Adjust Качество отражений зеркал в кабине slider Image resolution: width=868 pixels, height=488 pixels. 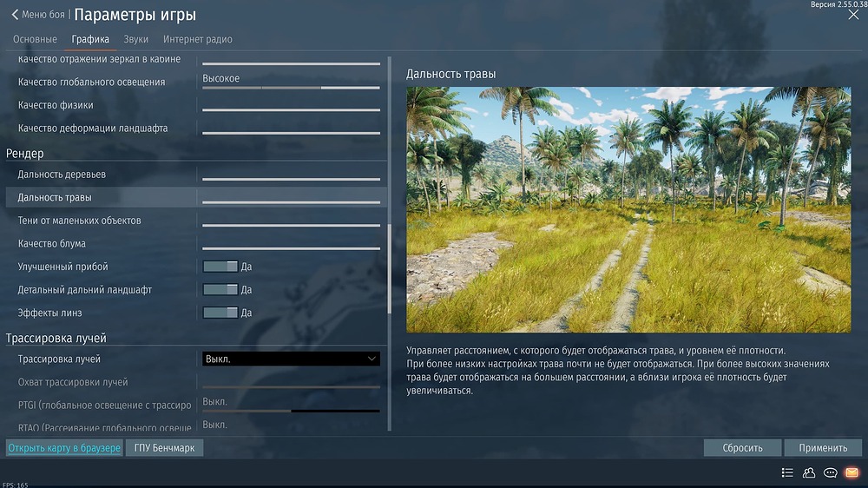click(x=291, y=63)
